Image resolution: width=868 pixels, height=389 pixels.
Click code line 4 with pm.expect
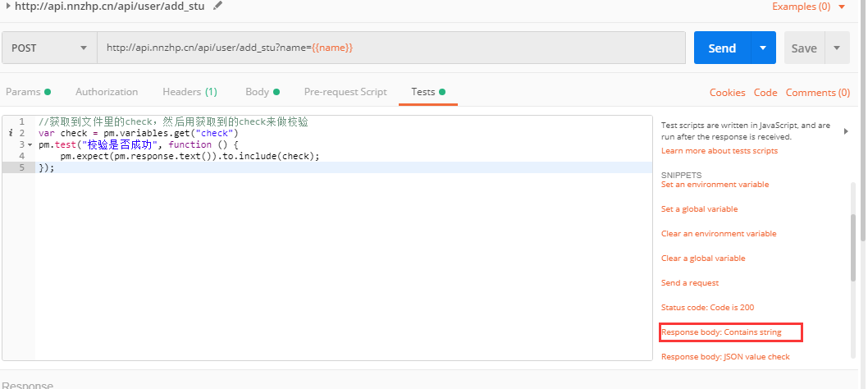[x=190, y=156]
